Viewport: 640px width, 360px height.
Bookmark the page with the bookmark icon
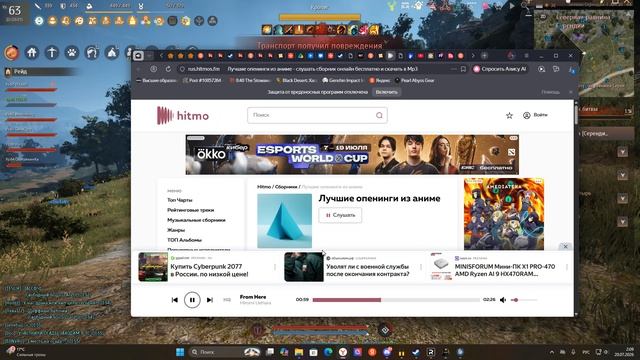tap(463, 69)
